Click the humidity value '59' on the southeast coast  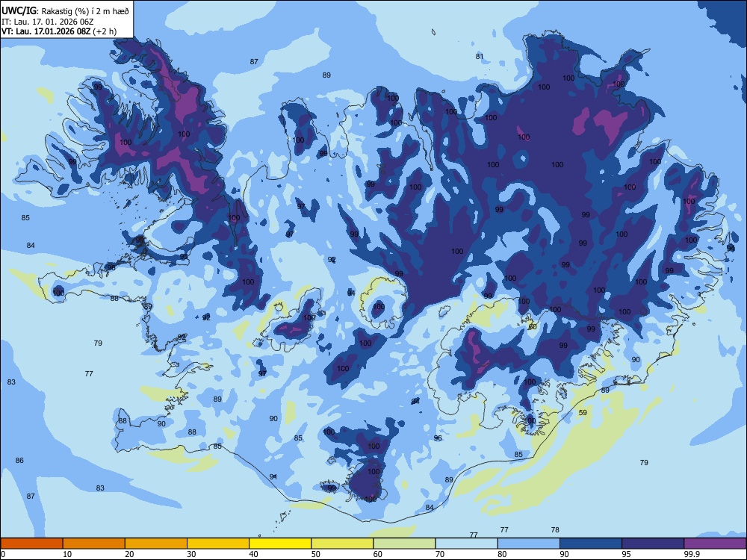point(583,412)
